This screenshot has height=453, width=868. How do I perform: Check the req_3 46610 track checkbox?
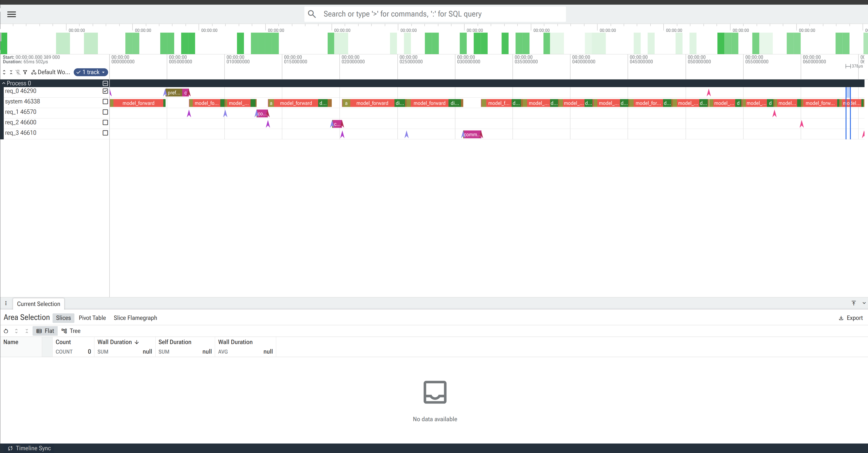105,133
